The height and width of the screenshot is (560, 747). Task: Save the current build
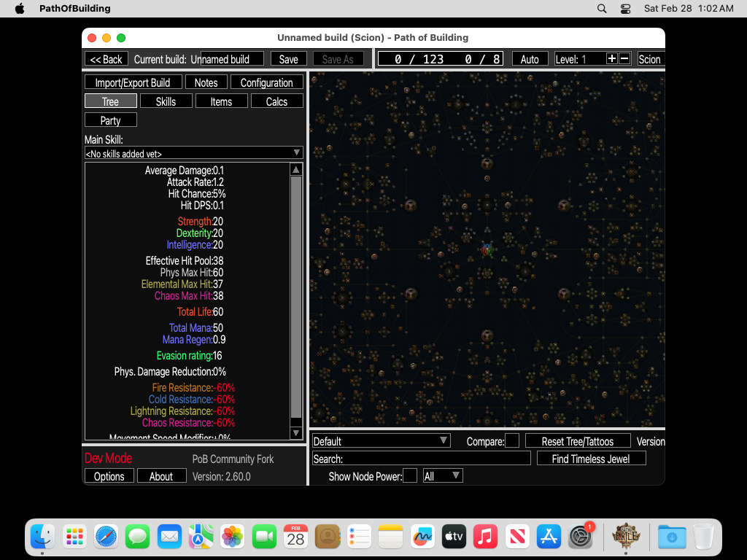(288, 59)
